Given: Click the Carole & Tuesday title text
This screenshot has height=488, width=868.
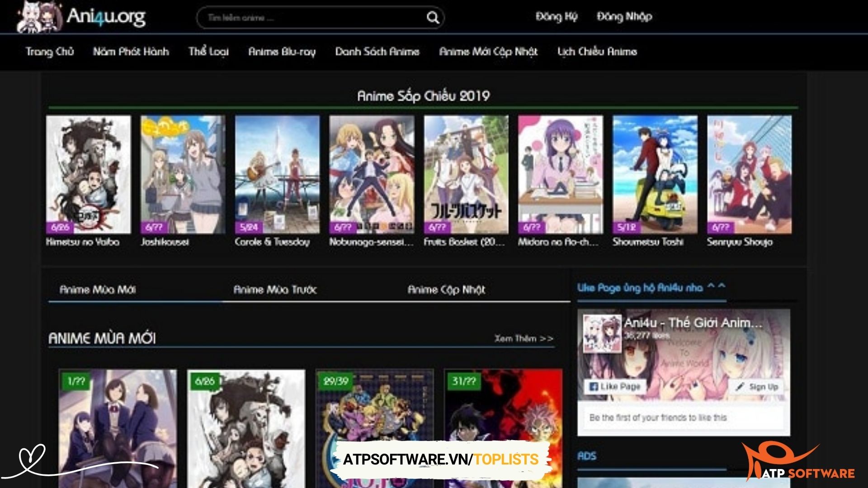Looking at the screenshot, I should pyautogui.click(x=272, y=242).
